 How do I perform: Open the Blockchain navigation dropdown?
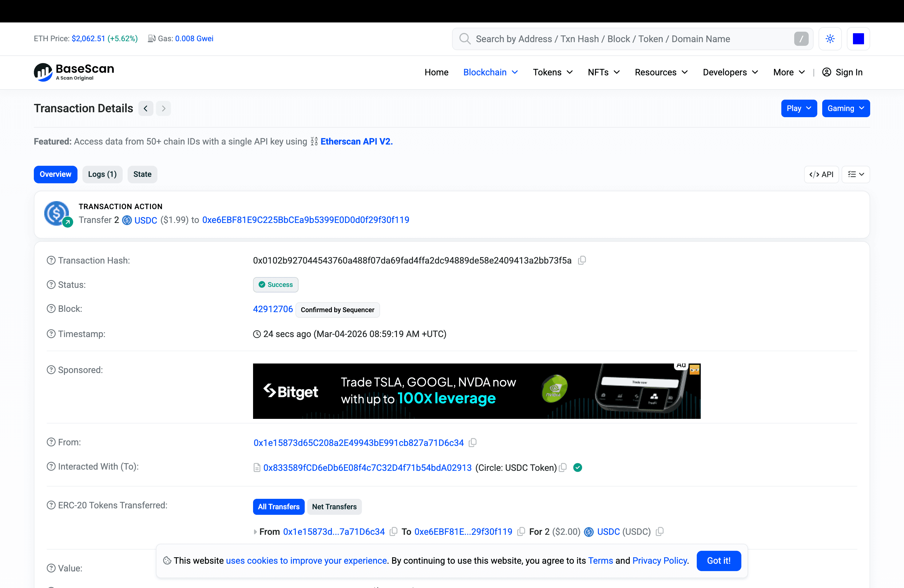(490, 72)
